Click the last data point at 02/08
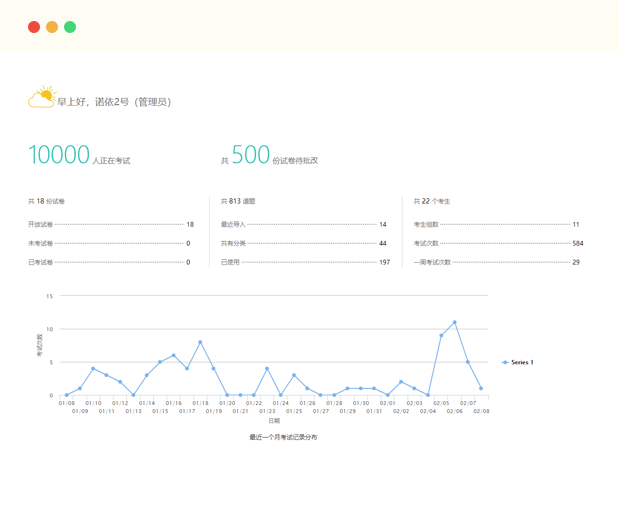Image resolution: width=619 pixels, height=530 pixels. (481, 388)
